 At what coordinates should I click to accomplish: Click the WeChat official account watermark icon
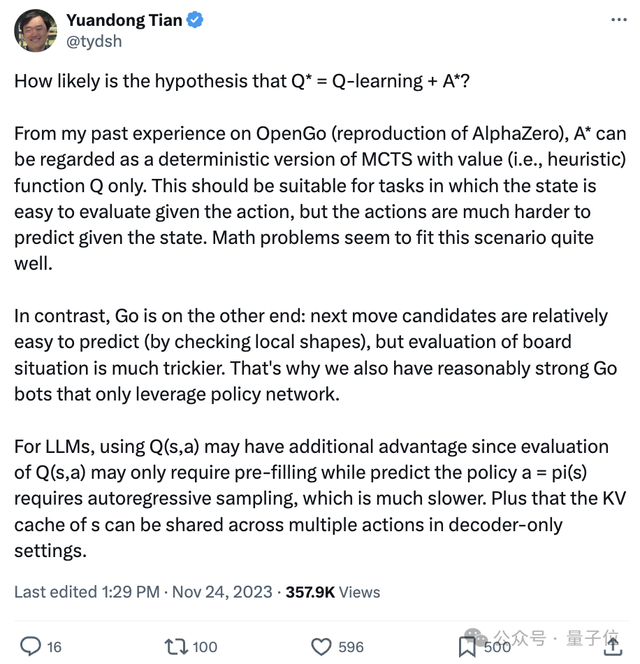click(x=474, y=637)
